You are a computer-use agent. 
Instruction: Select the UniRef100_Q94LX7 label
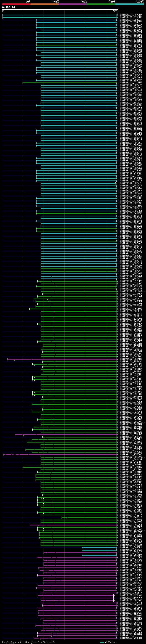pos(131,25)
